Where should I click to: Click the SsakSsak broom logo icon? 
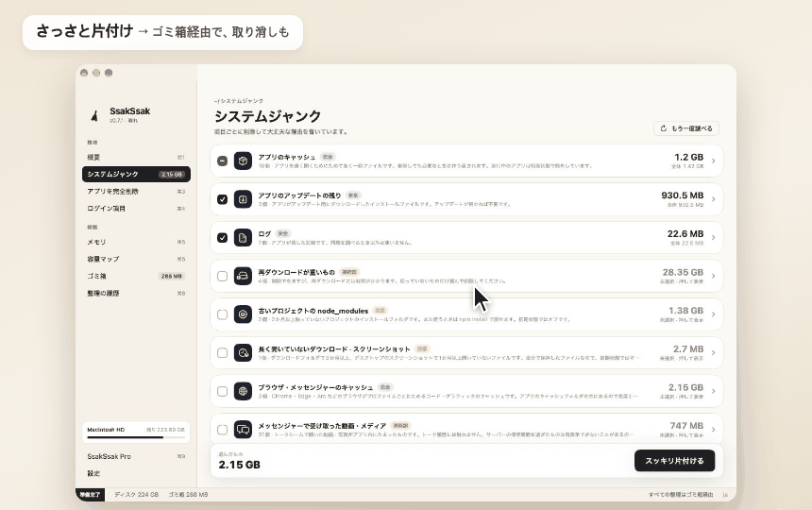point(94,115)
